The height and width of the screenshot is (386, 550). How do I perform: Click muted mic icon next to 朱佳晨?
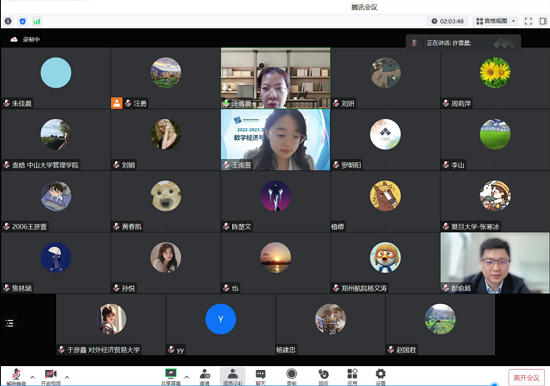tap(7, 103)
